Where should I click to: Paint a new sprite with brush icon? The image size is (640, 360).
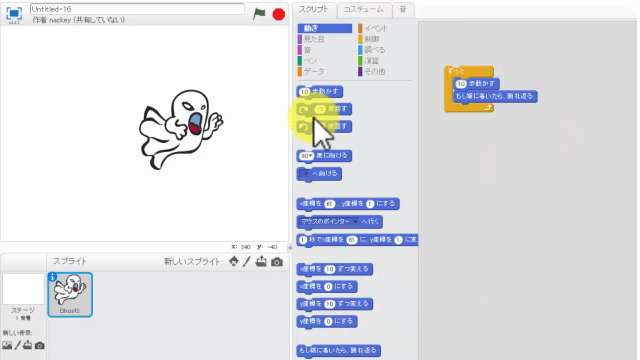[x=247, y=261]
